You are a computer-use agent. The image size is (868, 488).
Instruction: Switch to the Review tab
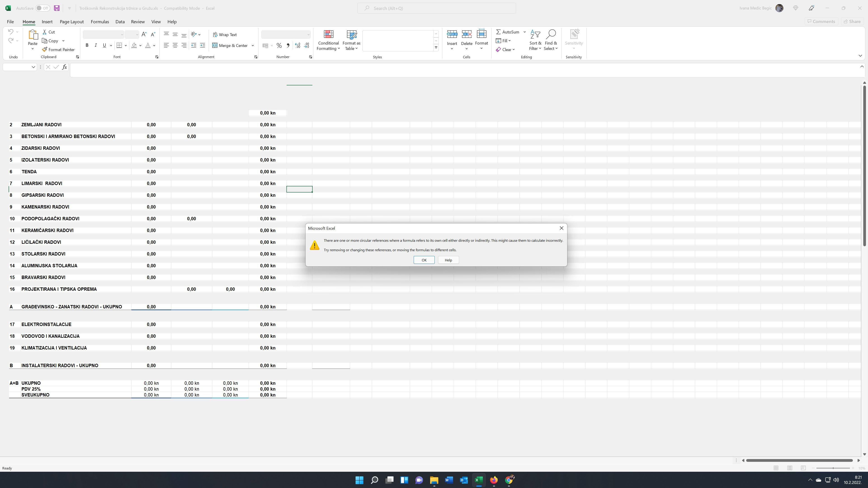click(x=138, y=21)
